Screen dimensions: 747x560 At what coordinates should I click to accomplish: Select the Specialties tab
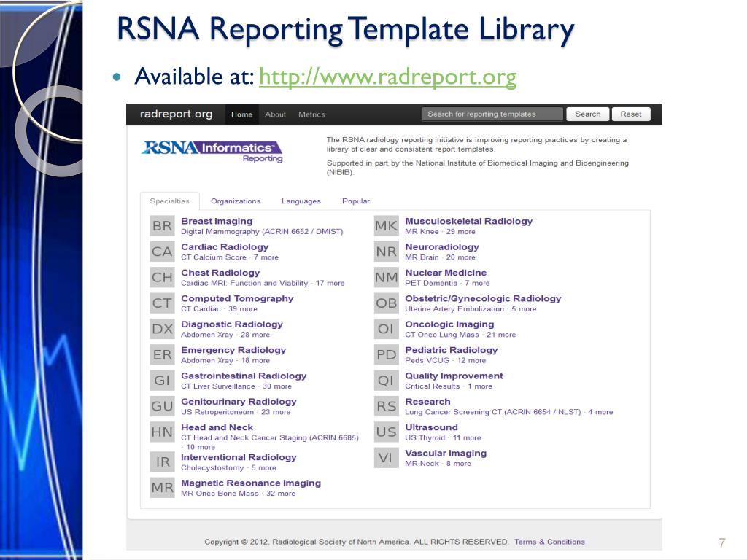[x=169, y=201]
